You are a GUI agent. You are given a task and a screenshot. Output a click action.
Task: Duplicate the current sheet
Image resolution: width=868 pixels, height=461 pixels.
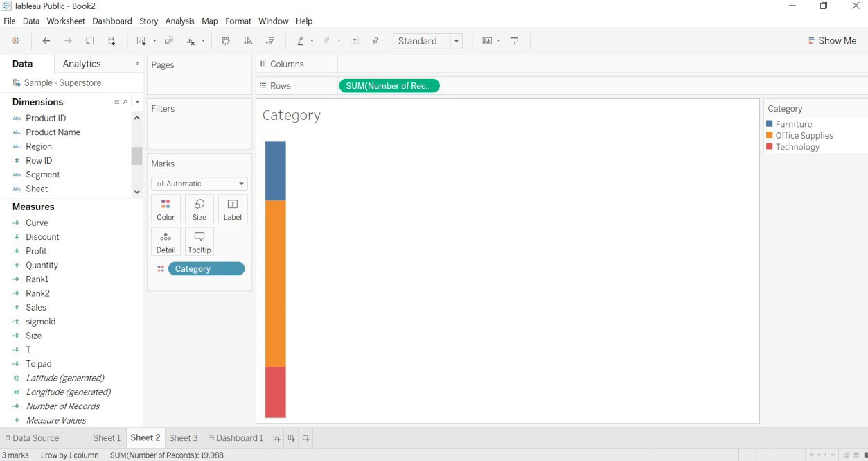(x=168, y=41)
